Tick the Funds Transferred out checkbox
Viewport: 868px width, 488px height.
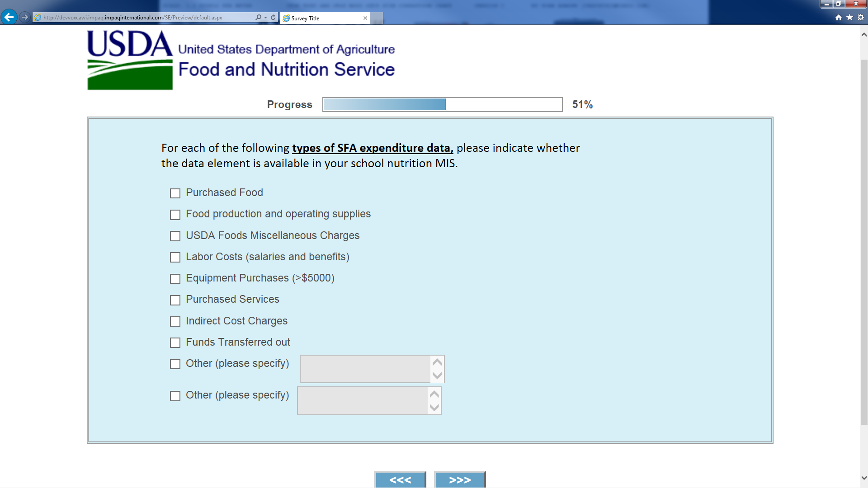click(x=175, y=343)
